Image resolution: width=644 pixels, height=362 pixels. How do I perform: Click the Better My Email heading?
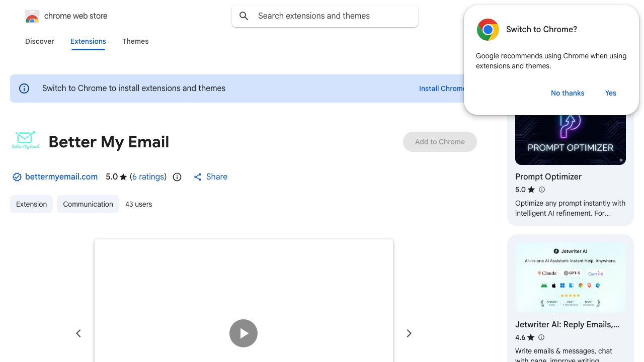click(109, 142)
